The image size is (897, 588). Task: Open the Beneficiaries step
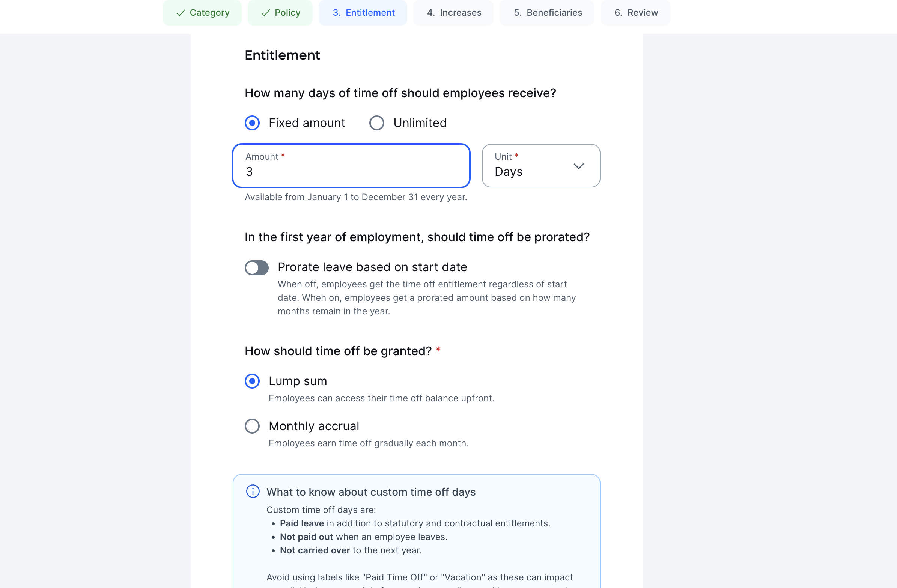[547, 13]
